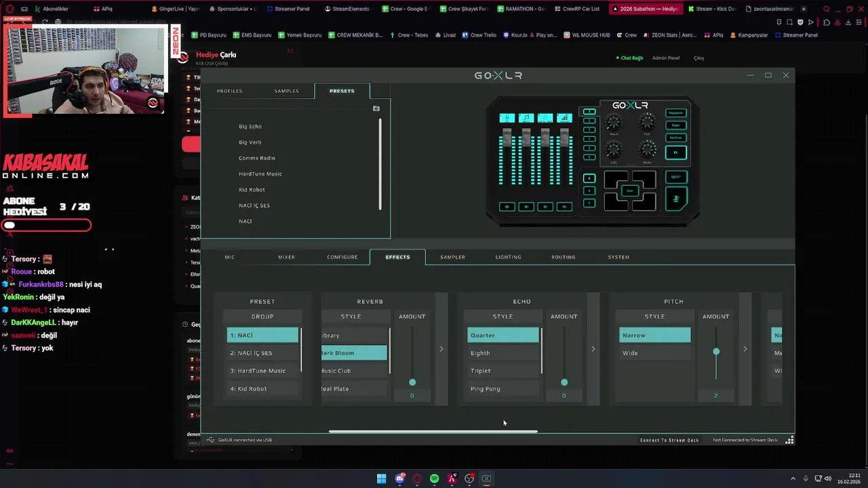
Task: Open the Windows Start menu
Action: 382,479
